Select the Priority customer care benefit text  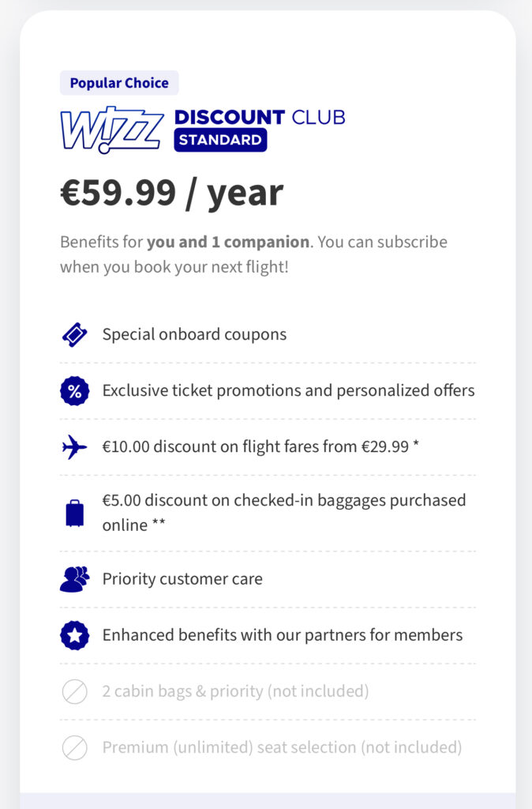tap(182, 579)
